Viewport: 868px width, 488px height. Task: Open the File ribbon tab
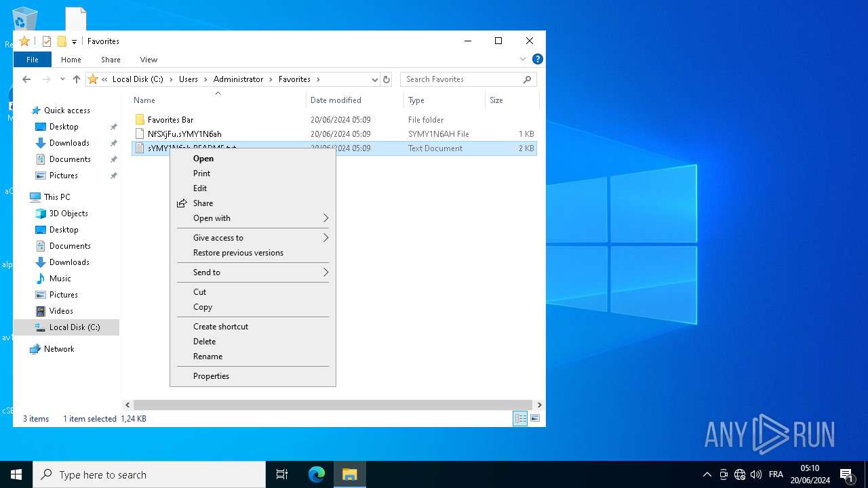33,60
